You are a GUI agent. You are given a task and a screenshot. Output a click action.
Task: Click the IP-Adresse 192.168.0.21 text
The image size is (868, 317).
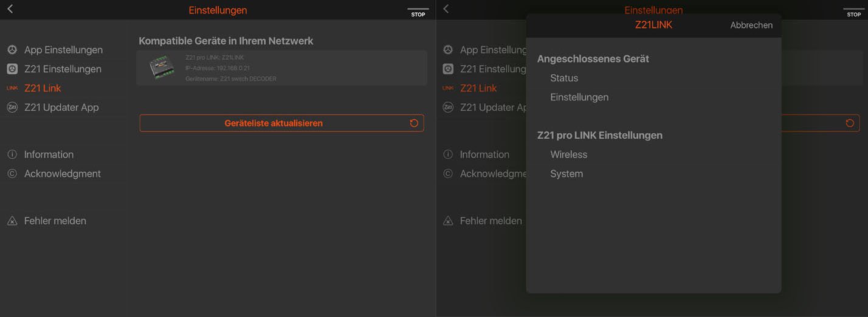218,68
